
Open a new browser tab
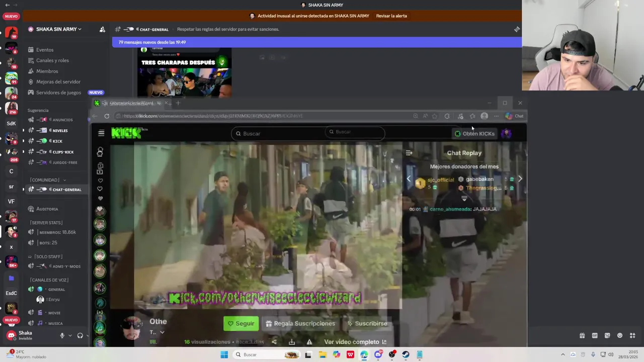pyautogui.click(x=178, y=103)
